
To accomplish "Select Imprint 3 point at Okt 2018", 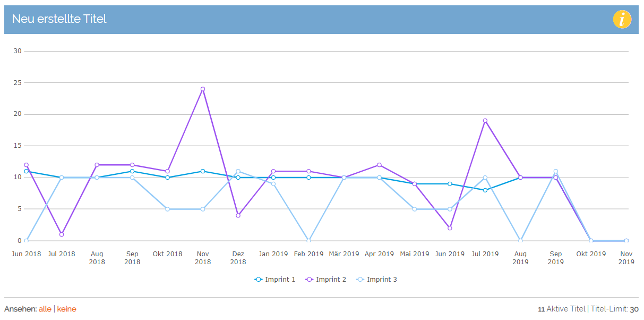I will click(x=167, y=209).
